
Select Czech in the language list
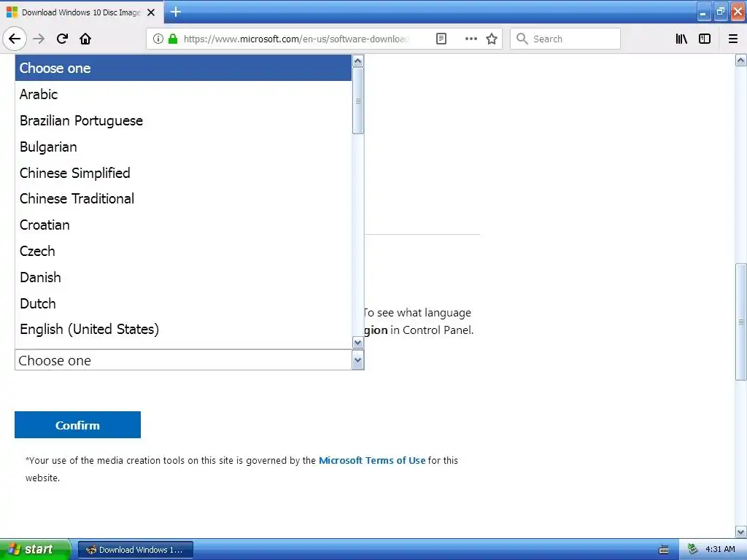[183, 251]
